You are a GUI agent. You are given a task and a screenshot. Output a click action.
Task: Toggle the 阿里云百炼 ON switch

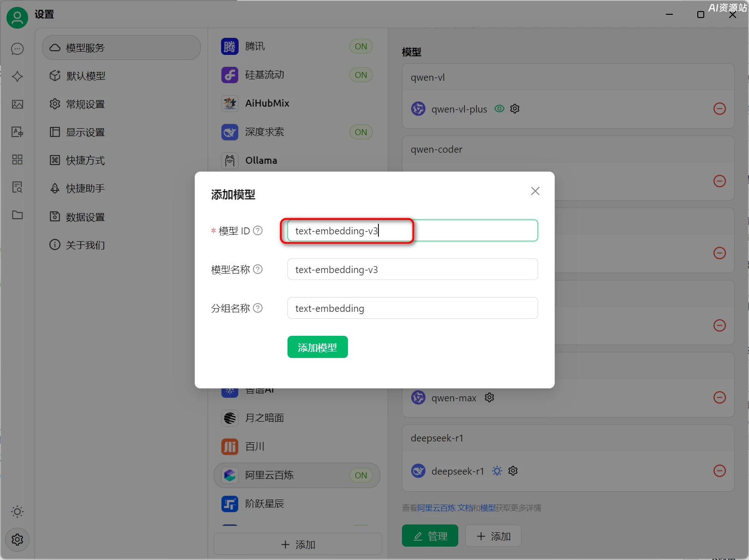coord(361,475)
